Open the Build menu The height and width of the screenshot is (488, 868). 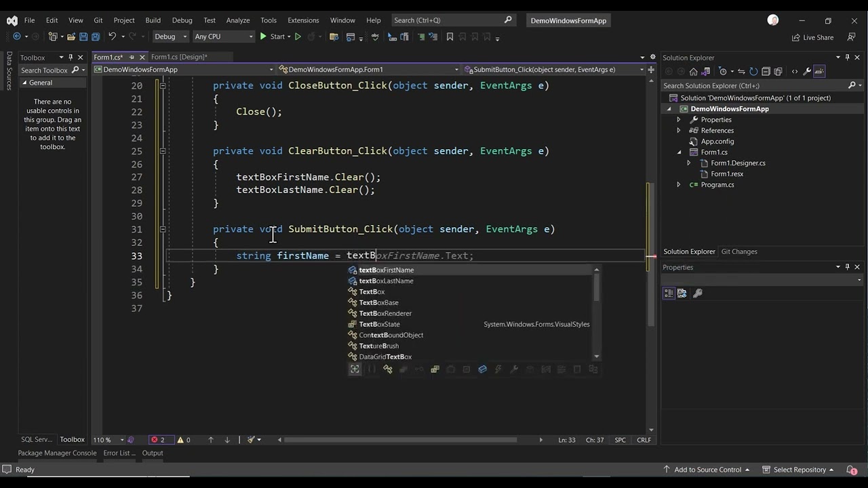(x=153, y=20)
